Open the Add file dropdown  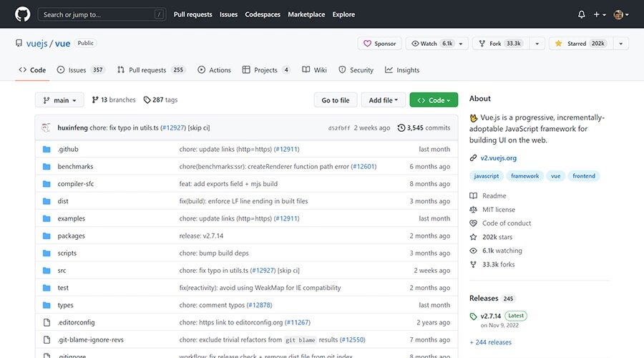coord(384,100)
